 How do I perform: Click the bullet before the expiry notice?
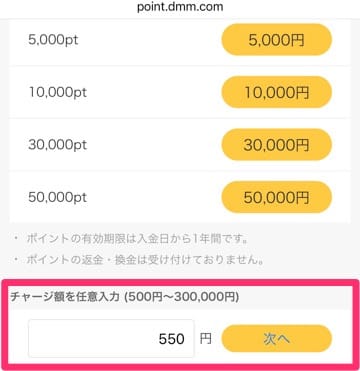click(16, 239)
